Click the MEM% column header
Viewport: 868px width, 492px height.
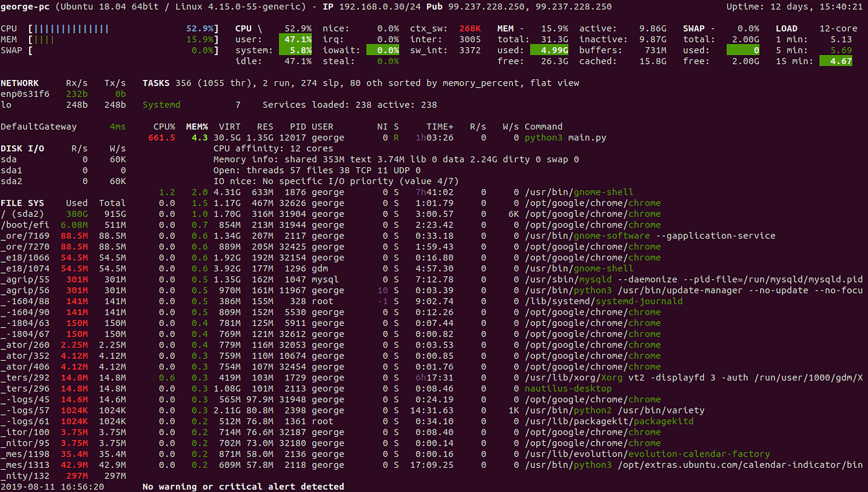click(197, 126)
